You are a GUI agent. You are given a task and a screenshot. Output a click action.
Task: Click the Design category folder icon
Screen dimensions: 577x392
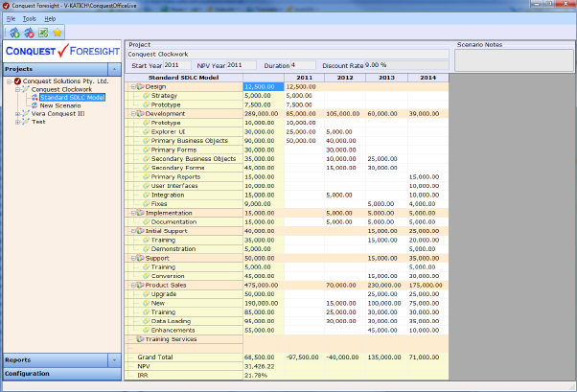coord(140,86)
